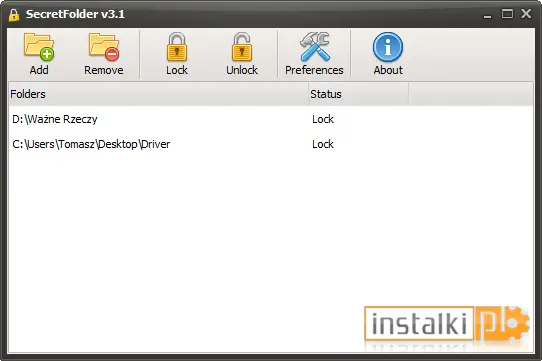Image resolution: width=542 pixels, height=361 pixels.
Task: Click Lock status of the Driver row
Action: tap(323, 144)
